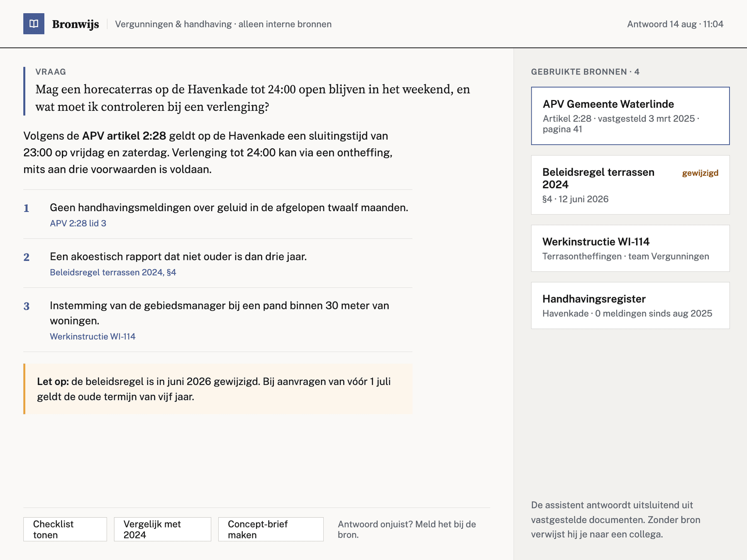747x560 pixels.
Task: Click the 'Let op:' warning notice
Action: tap(218, 389)
